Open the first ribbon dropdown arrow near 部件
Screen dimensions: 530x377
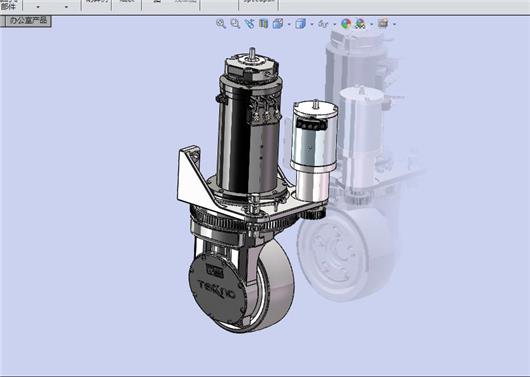tap(38, 7)
